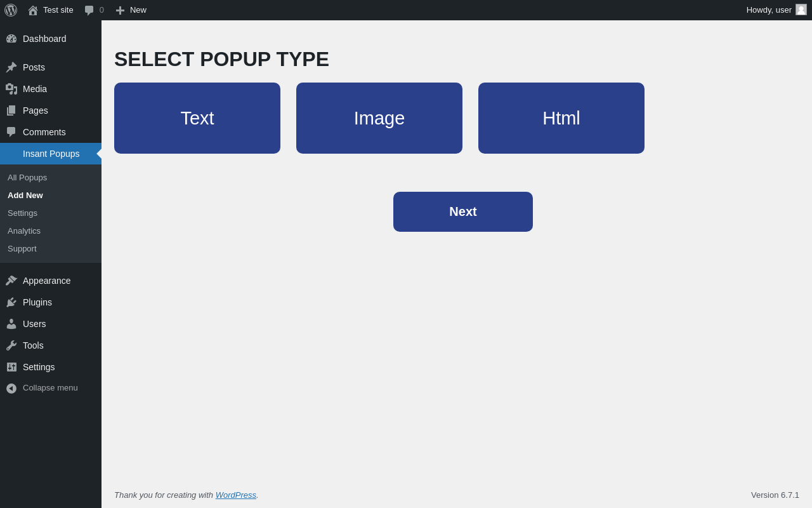Click the Test site home icon
The width and height of the screenshot is (812, 508).
[33, 10]
